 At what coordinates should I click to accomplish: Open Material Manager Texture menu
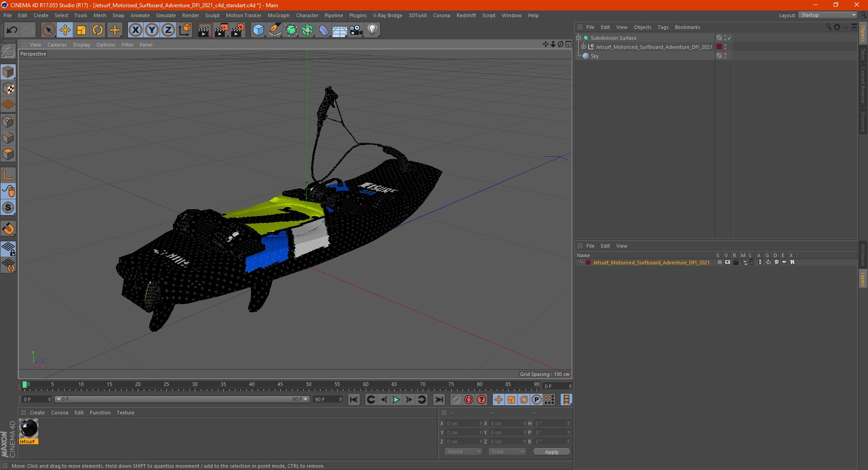125,413
